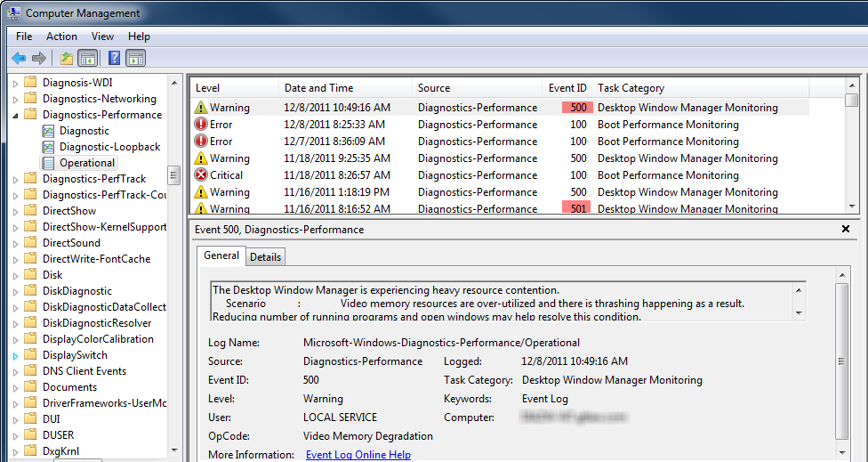The height and width of the screenshot is (462, 868).
Task: Click the Up One Level folder icon
Action: pos(66,59)
